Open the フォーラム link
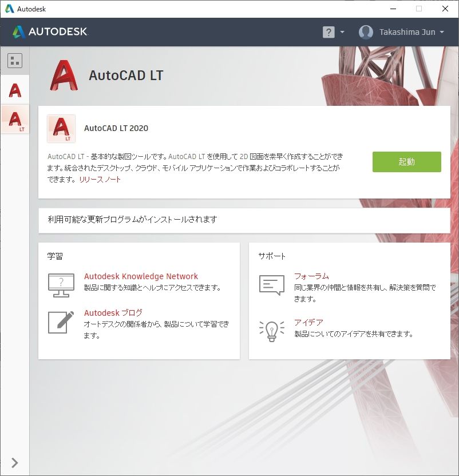This screenshot has height=476, width=459. [311, 276]
